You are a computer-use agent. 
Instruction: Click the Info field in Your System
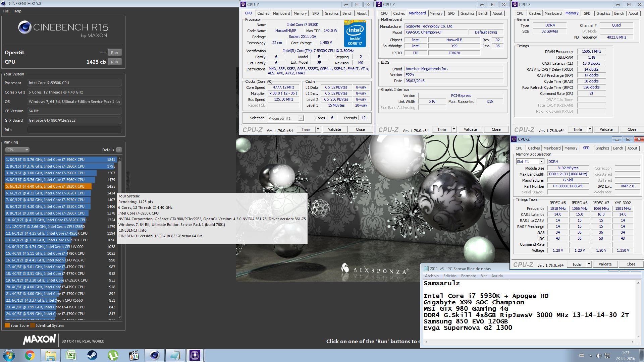pyautogui.click(x=74, y=130)
